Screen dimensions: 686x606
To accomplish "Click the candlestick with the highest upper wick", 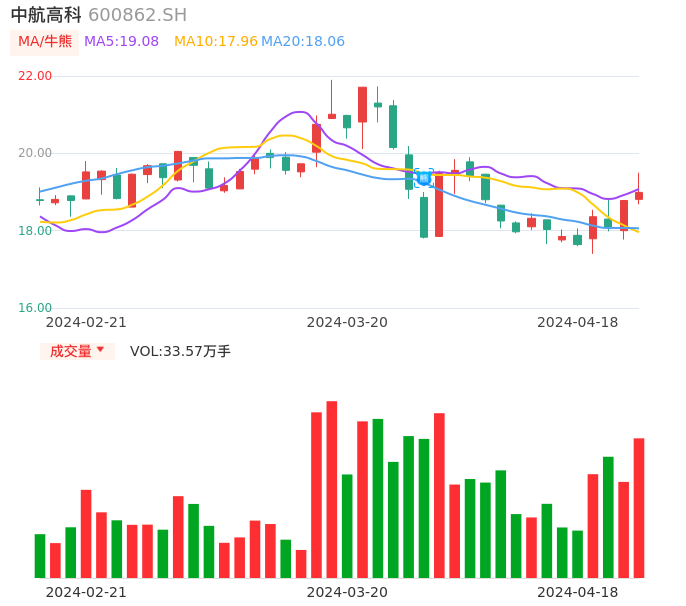I will 332,115.
